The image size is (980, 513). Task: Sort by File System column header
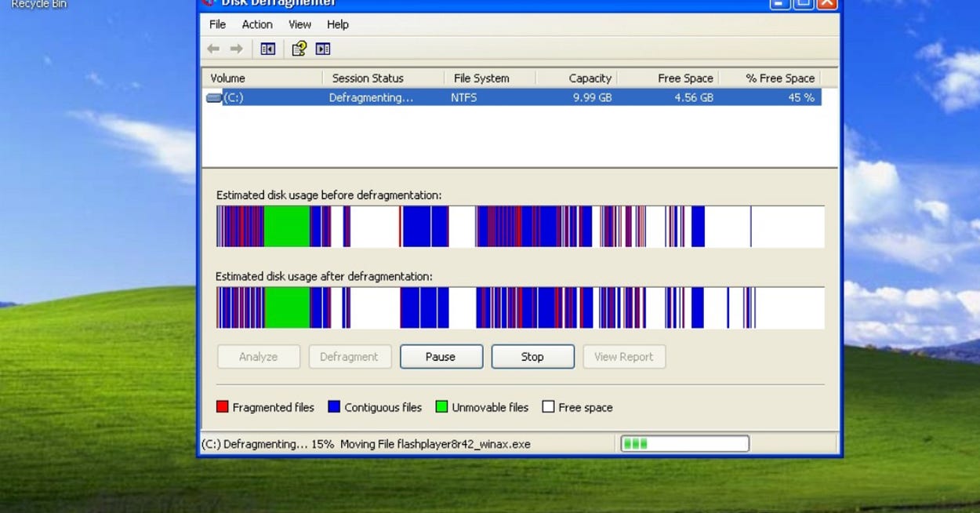[490, 78]
